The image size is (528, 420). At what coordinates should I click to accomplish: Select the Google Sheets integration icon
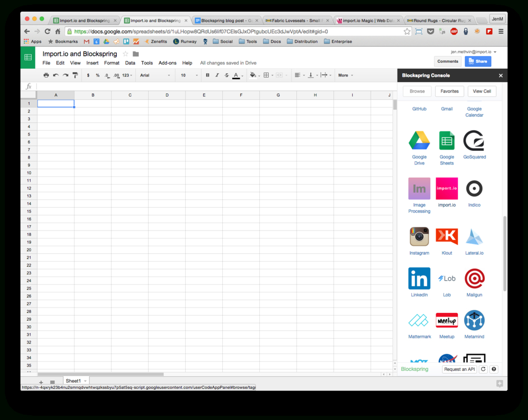(x=446, y=140)
